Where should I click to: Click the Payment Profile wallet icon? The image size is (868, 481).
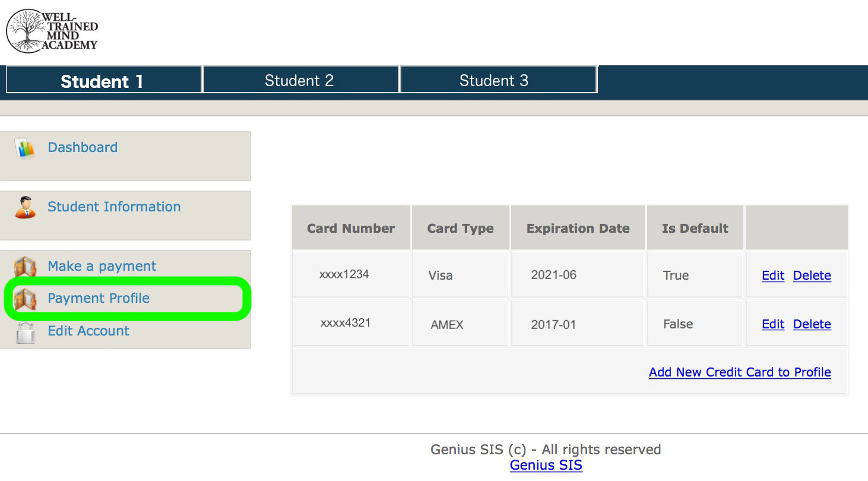[x=26, y=299]
